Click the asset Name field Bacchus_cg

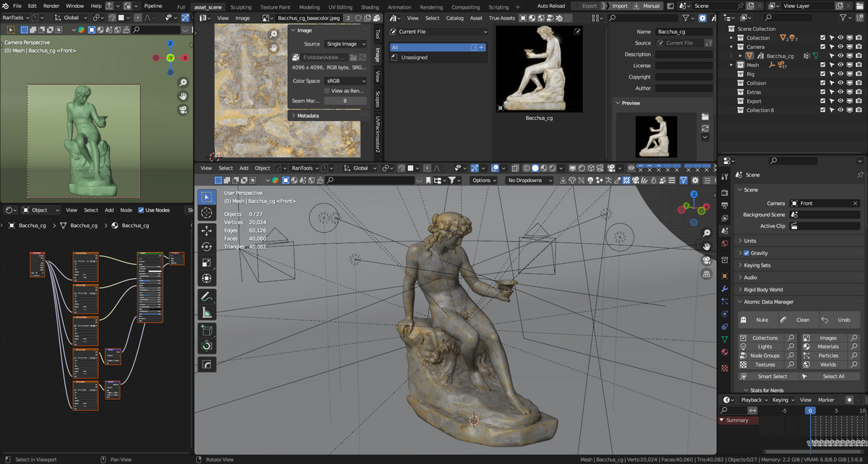point(684,32)
